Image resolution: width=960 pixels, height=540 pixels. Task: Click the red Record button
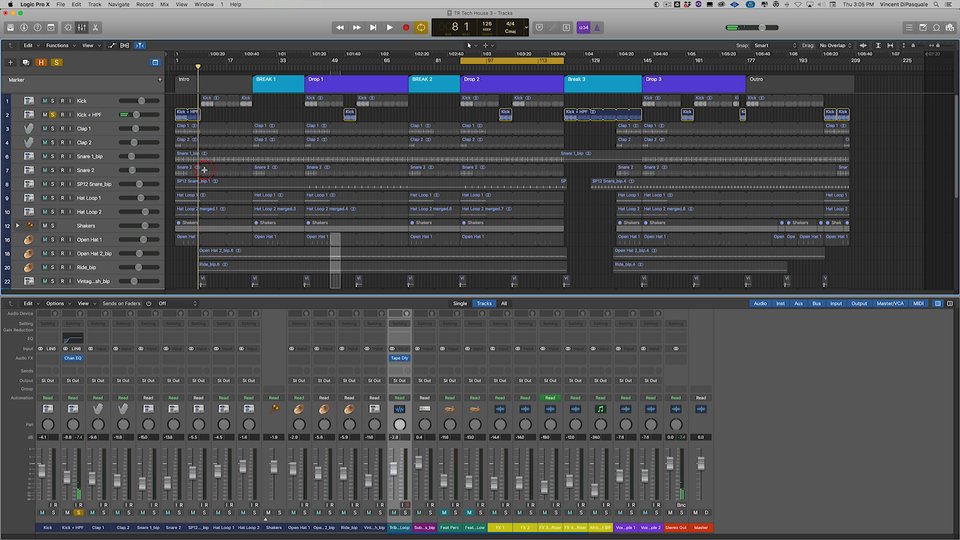click(406, 28)
